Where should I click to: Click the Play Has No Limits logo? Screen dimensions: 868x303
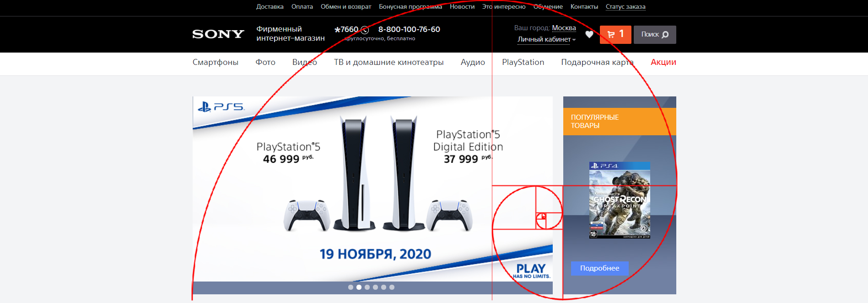531,271
